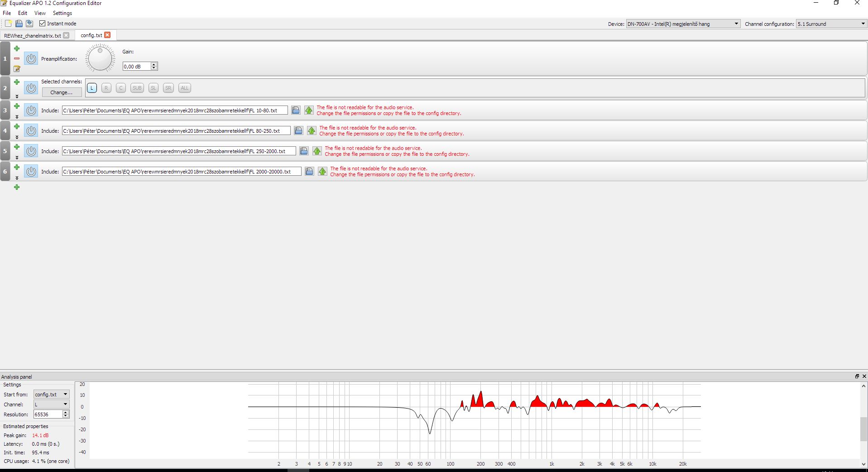Click the Change... channels button

[x=62, y=92]
